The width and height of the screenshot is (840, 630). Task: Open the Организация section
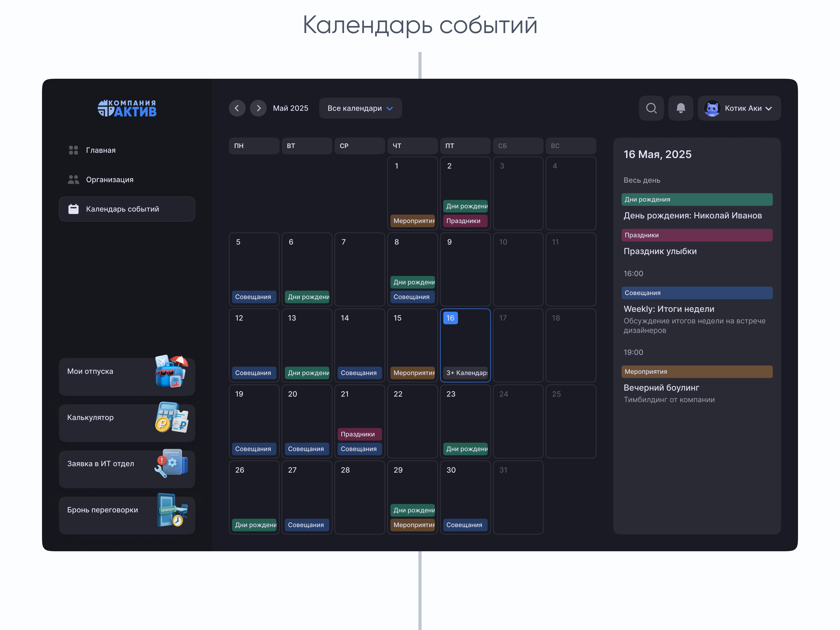(109, 179)
